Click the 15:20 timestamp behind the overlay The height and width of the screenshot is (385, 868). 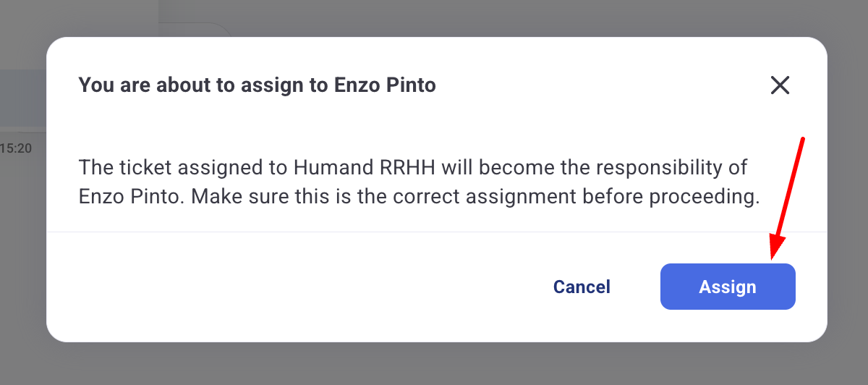(16, 148)
